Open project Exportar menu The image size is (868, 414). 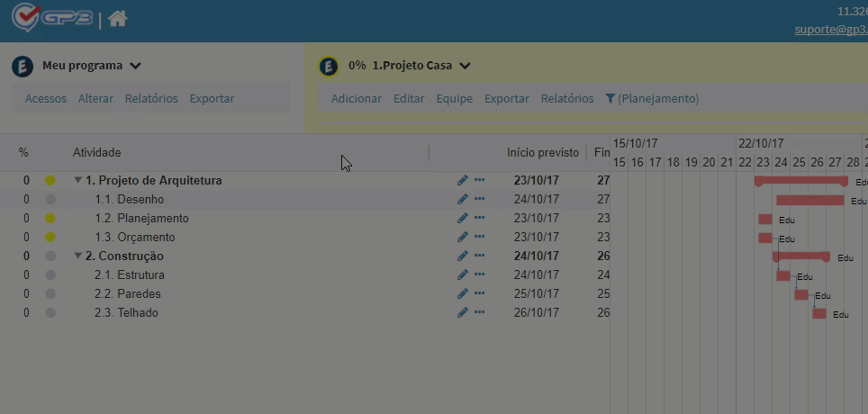coord(507,98)
